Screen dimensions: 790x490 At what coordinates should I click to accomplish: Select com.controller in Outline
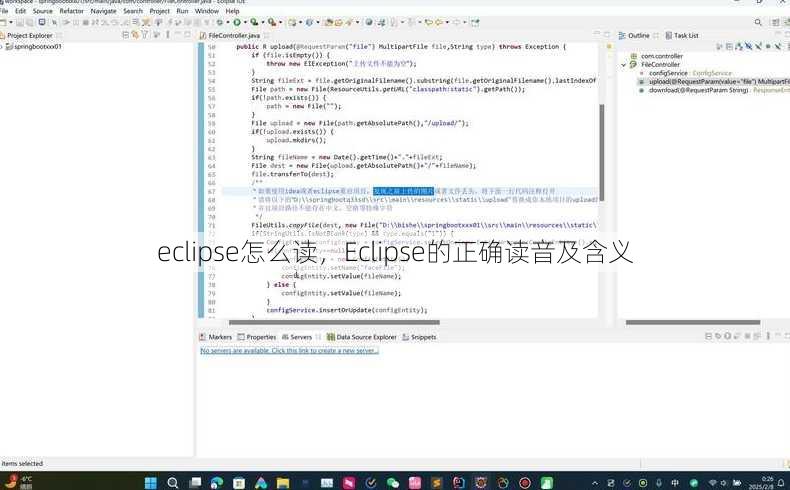tap(662, 56)
